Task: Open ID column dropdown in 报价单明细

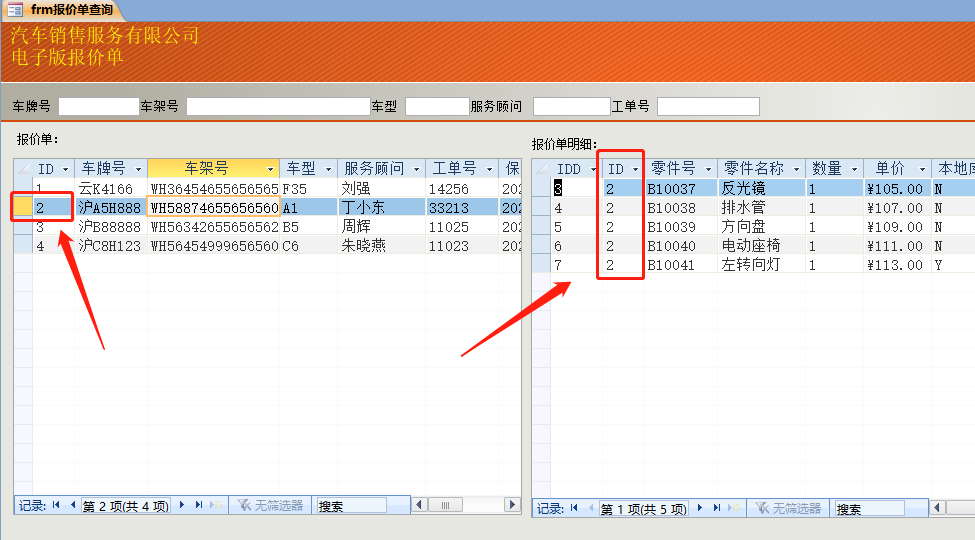Action: coord(635,169)
